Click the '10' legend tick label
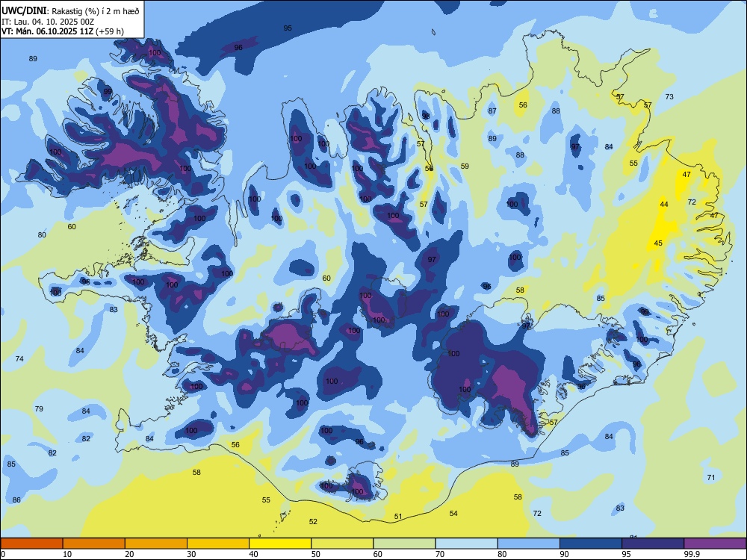 tap(67, 554)
